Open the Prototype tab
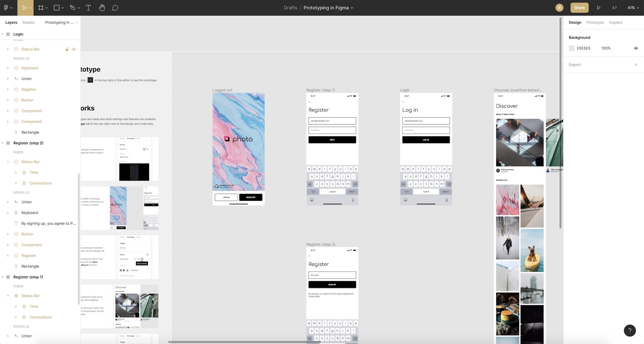Screen dimensions: 644x344 point(595,22)
